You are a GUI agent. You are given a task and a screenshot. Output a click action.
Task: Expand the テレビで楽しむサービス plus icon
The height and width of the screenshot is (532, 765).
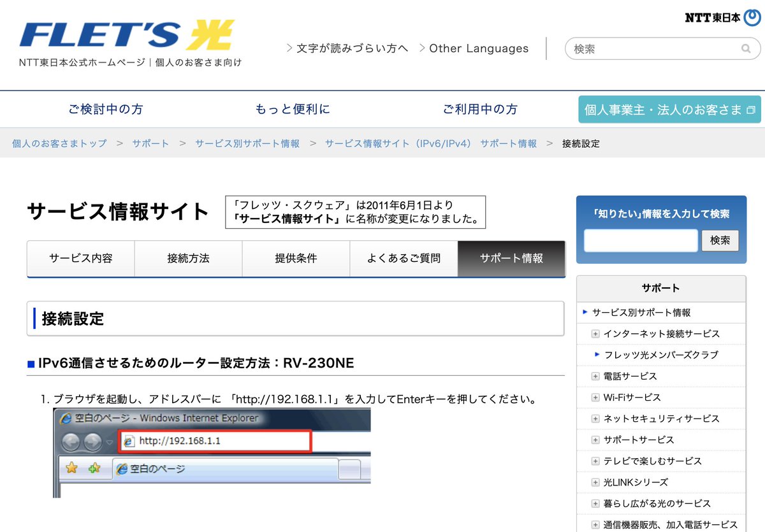595,461
